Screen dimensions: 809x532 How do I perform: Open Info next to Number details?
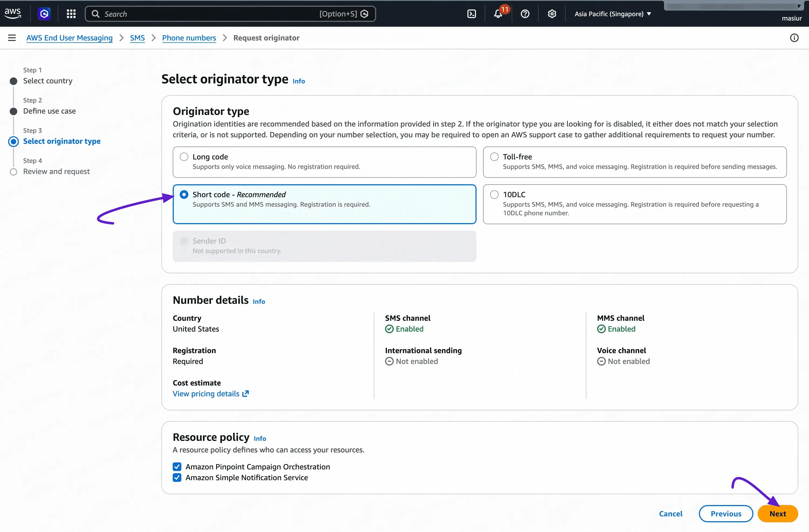(259, 302)
